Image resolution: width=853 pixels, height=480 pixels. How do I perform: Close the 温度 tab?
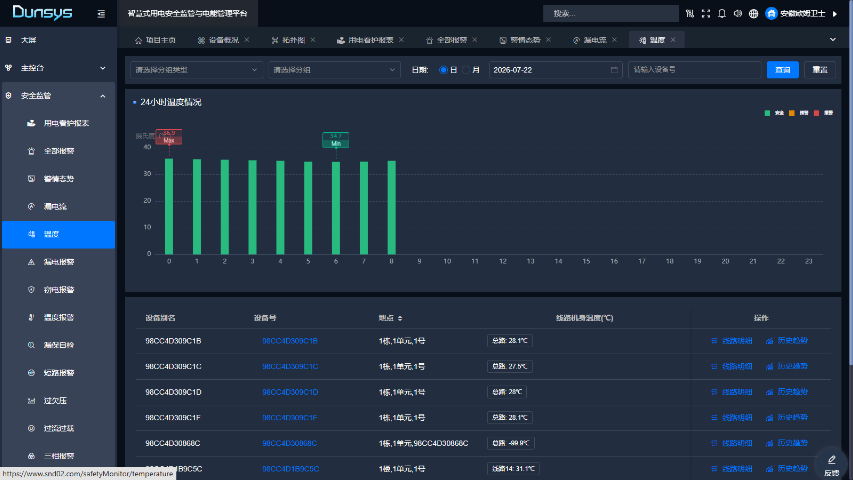[x=673, y=40]
